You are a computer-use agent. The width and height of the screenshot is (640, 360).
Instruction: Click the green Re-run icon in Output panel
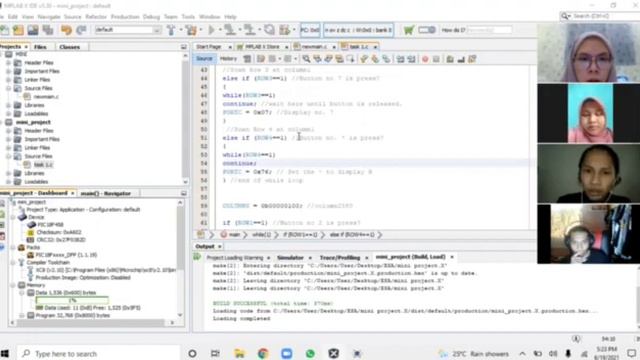pyautogui.click(x=198, y=256)
